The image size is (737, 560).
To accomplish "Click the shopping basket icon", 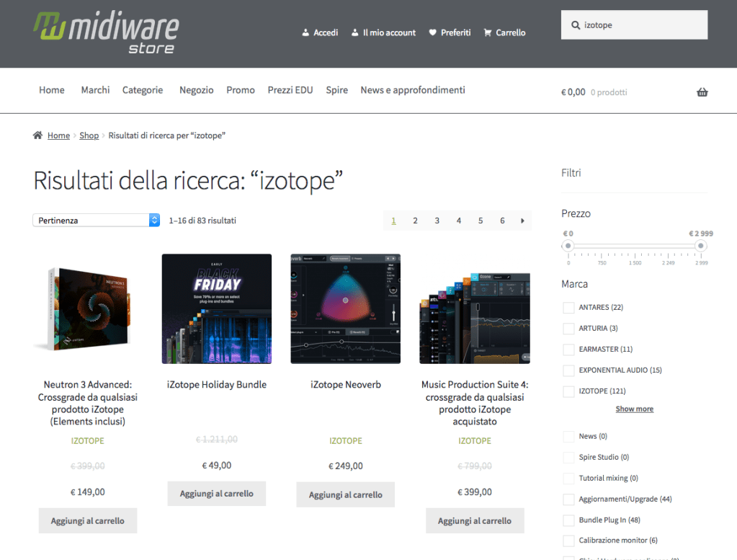I will tap(702, 92).
